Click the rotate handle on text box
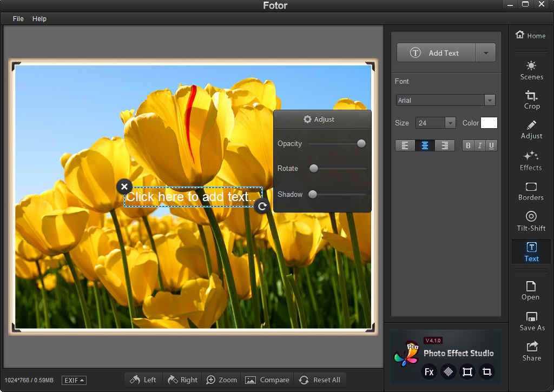The image size is (554, 392). [262, 206]
